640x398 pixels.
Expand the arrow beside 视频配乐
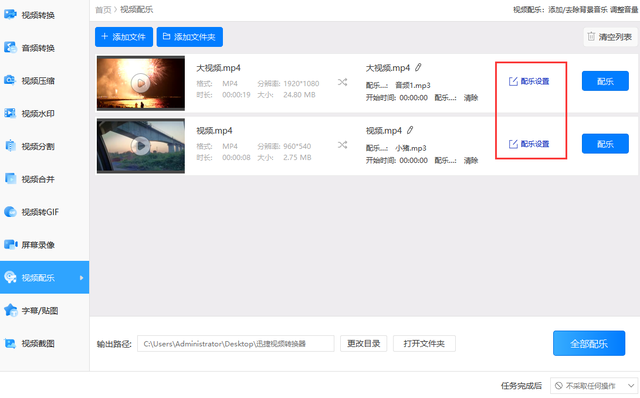81,278
